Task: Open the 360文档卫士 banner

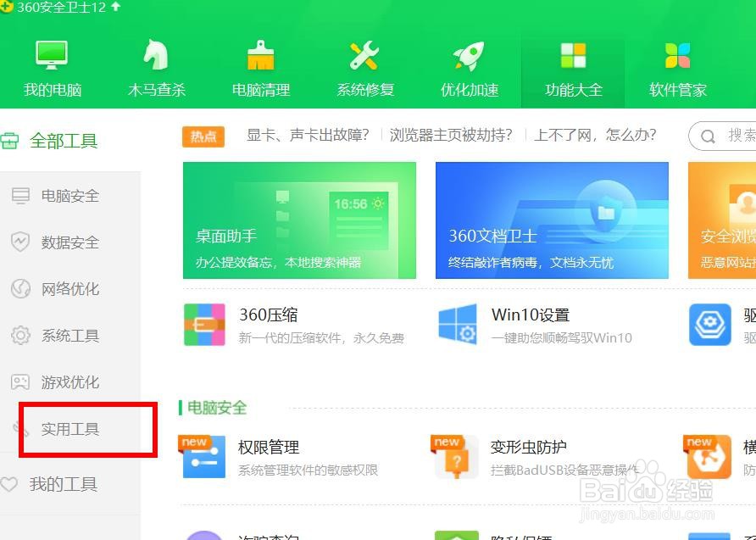Action: pos(552,220)
